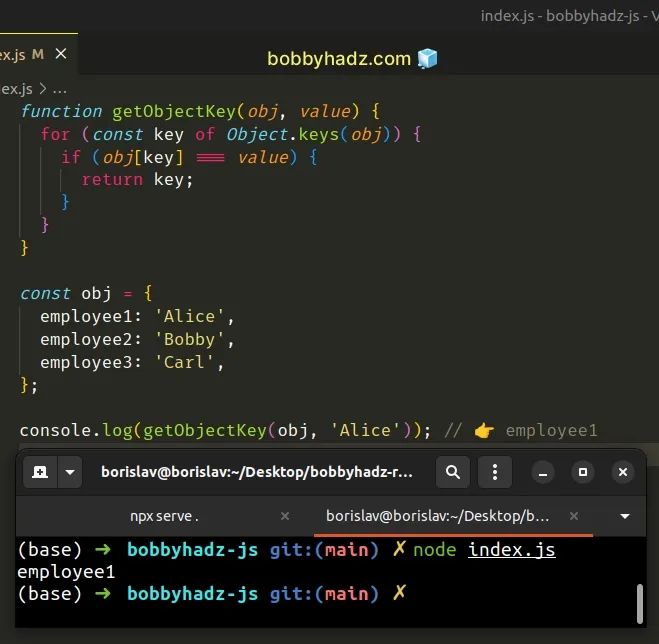
Task: Select the index.js editor tab
Action: pos(39,54)
